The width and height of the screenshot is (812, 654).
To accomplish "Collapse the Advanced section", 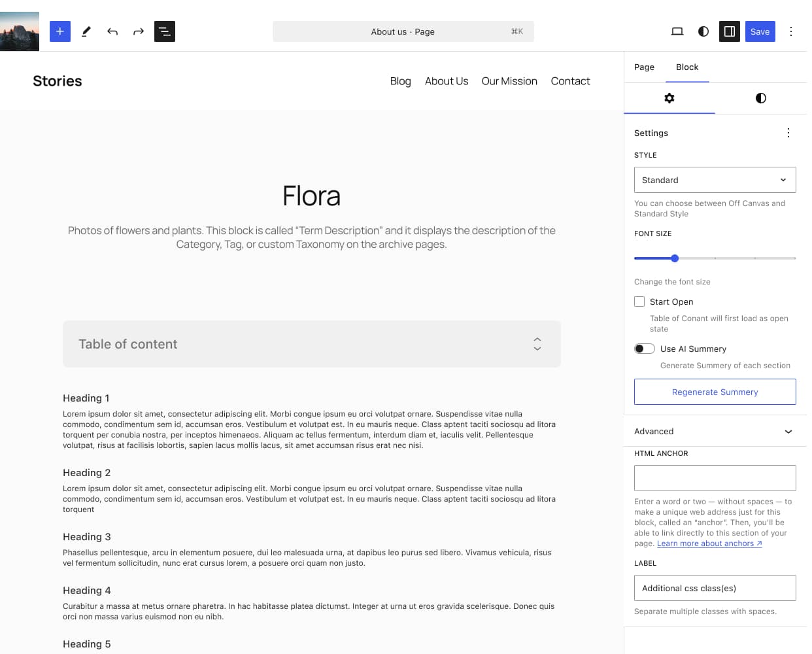I will click(x=788, y=432).
